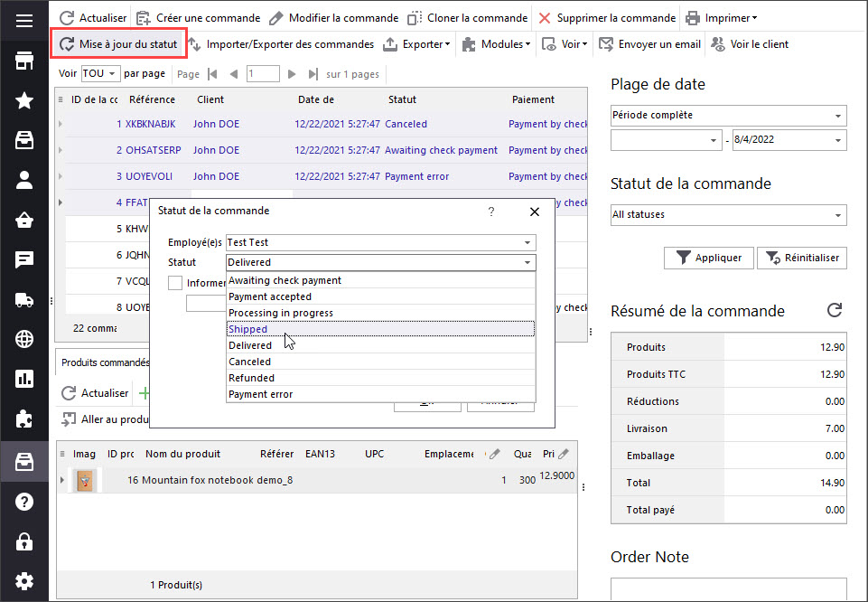Select Shipped in status list
This screenshot has height=602, width=868.
(x=381, y=329)
